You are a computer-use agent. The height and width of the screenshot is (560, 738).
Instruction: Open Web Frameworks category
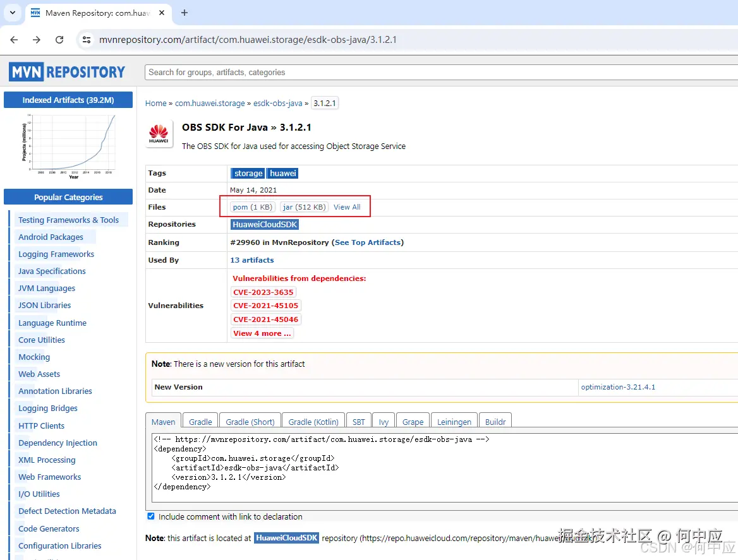click(49, 477)
